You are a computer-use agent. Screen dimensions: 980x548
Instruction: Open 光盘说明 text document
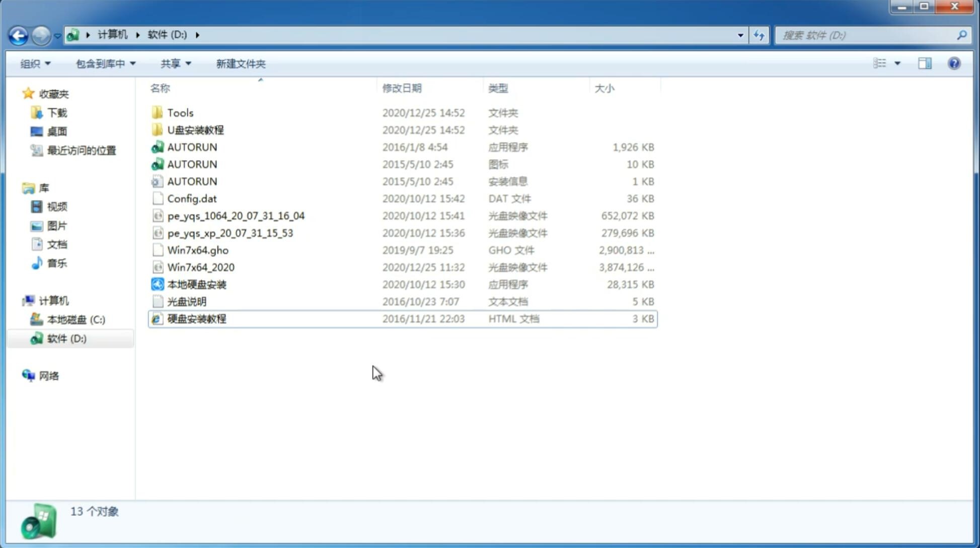(186, 301)
